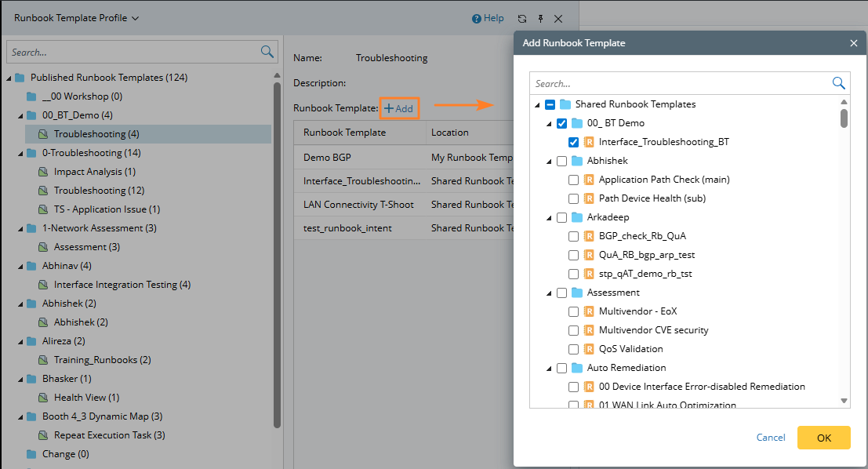Click the Impact Analysis template icon
868x469 pixels.
tap(43, 172)
